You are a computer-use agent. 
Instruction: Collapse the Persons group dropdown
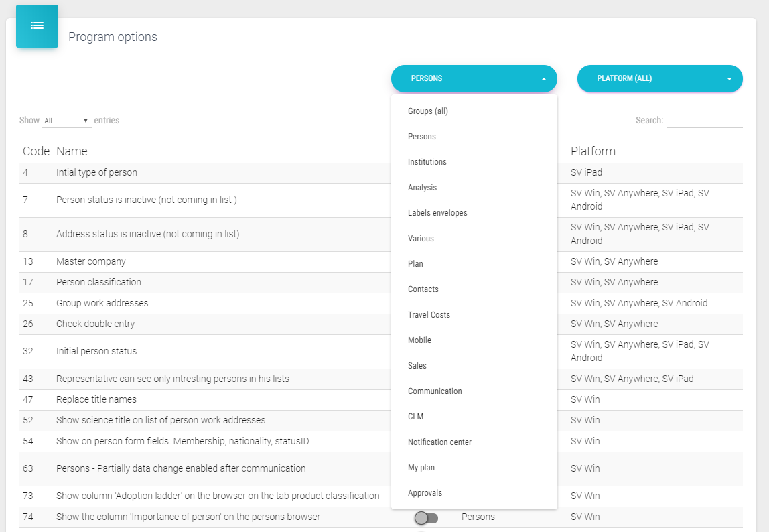pyautogui.click(x=474, y=78)
